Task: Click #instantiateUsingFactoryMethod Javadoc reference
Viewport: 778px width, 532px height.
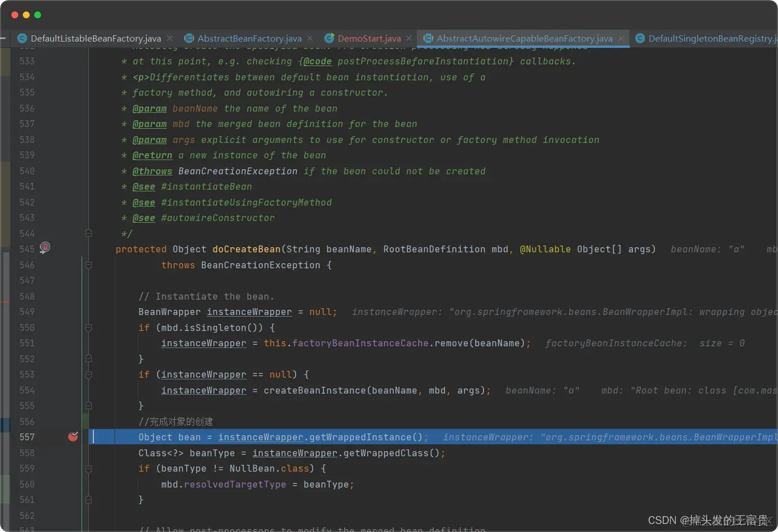Action: click(x=246, y=202)
